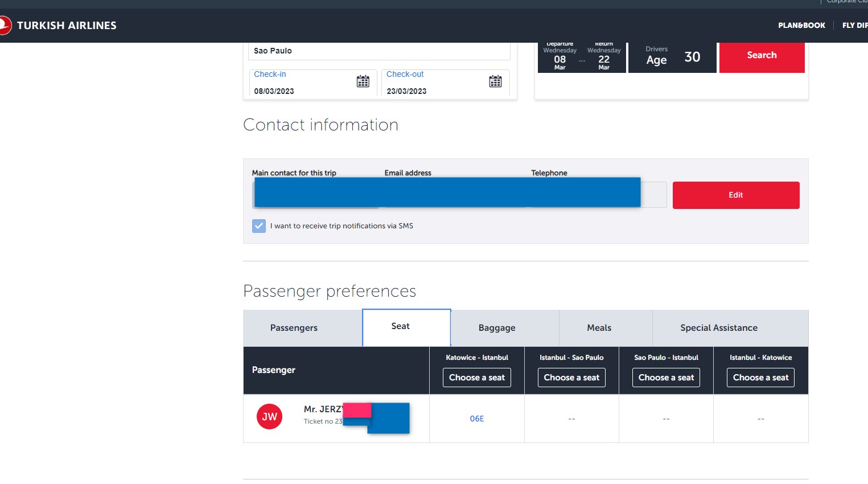Click the JW passenger avatar

269,417
